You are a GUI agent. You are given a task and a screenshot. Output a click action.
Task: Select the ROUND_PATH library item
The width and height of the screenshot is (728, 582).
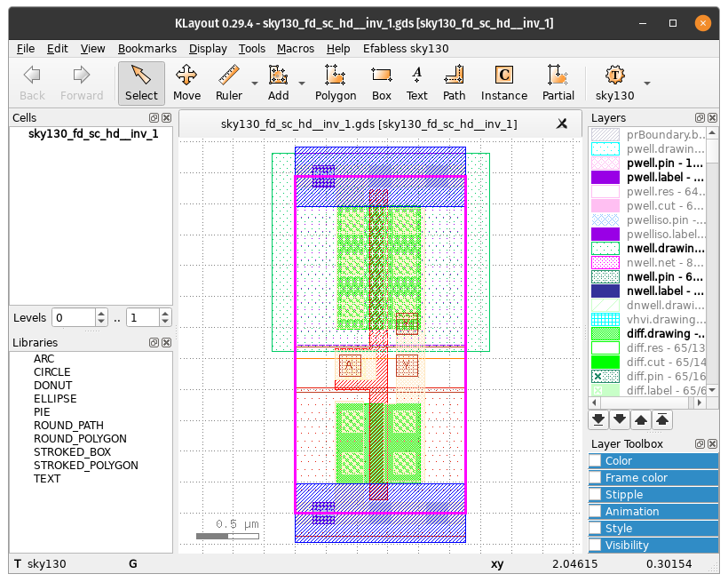(x=68, y=426)
